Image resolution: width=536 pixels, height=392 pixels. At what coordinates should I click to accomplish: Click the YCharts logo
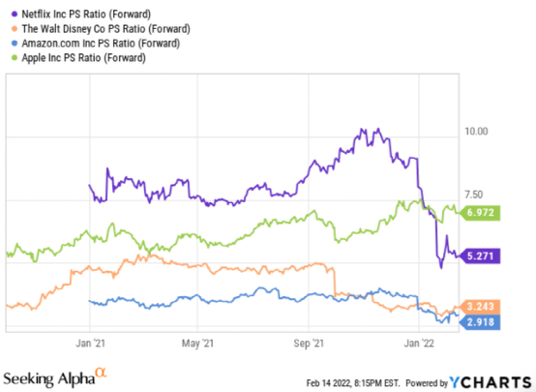pyautogui.click(x=491, y=382)
